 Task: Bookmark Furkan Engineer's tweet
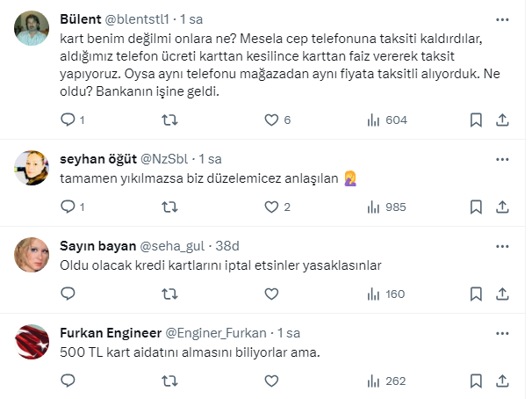click(475, 381)
